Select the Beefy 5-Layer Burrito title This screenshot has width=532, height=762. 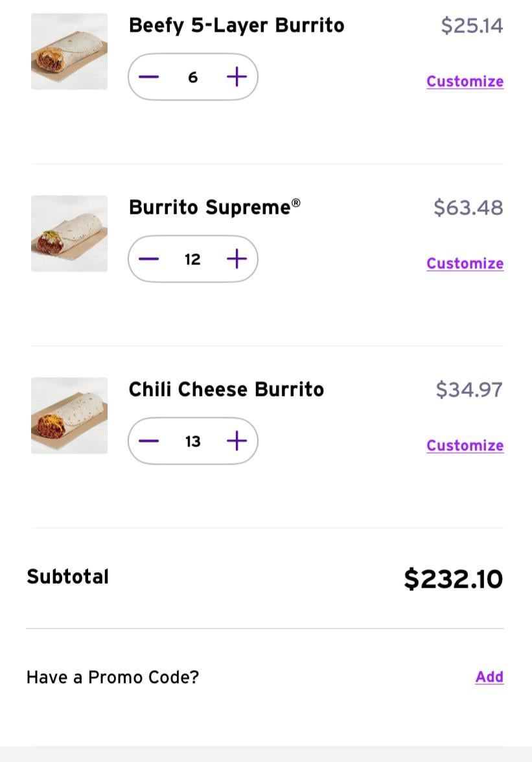(237, 26)
